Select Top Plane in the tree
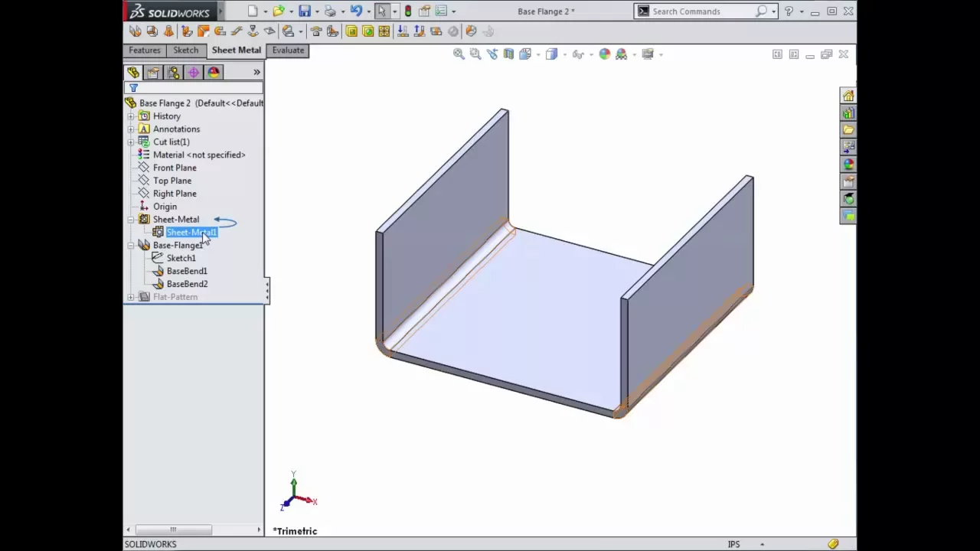 tap(172, 181)
